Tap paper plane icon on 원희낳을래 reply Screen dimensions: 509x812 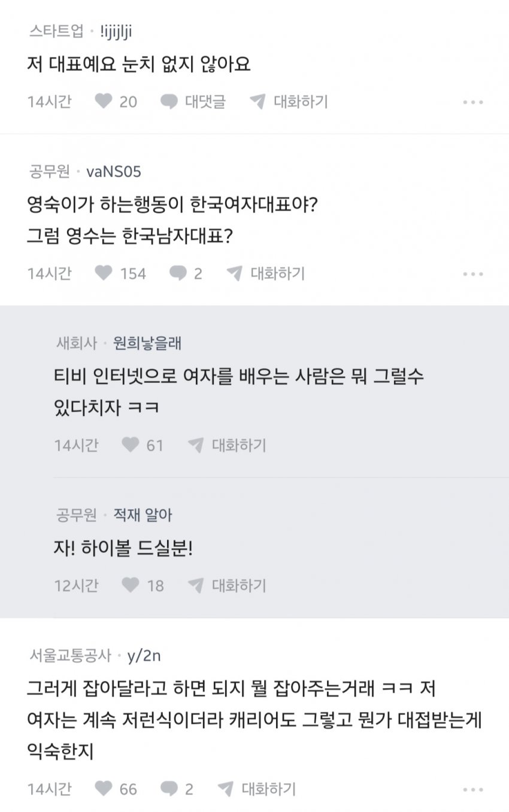[196, 445]
